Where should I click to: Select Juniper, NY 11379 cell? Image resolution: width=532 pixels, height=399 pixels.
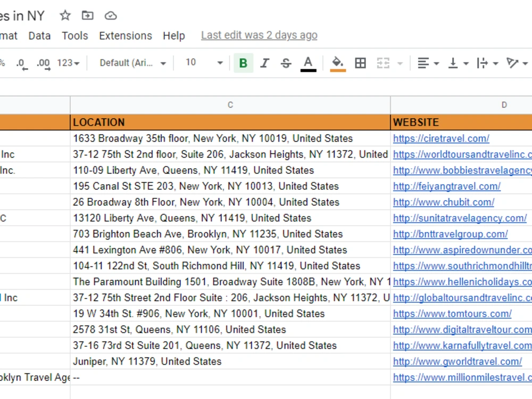[x=230, y=362]
